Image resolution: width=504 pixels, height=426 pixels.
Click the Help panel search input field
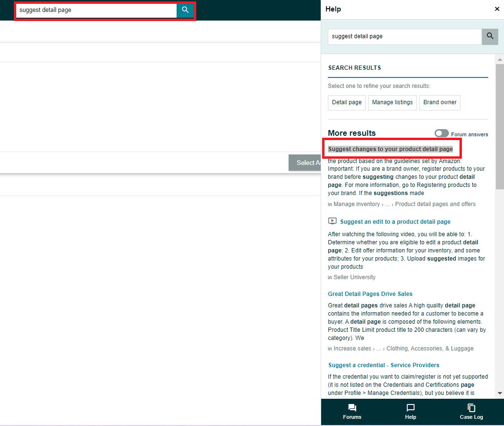pyautogui.click(x=404, y=36)
